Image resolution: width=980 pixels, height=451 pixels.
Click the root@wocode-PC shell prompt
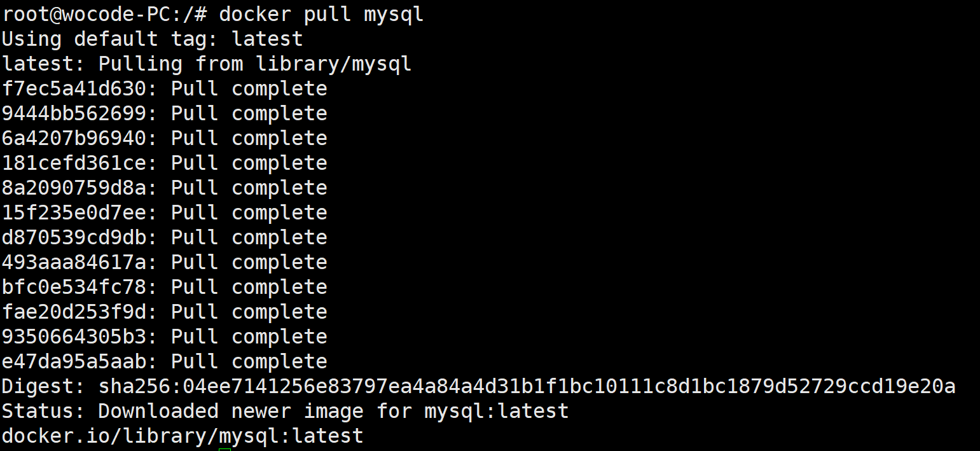(104, 14)
